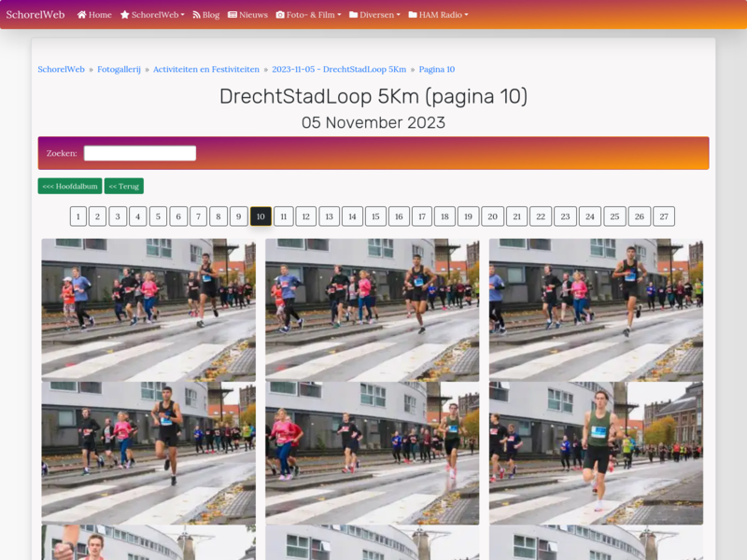Follow the SchorelWeb breadcrumb link
Screen dimensions: 747x560
coord(61,69)
